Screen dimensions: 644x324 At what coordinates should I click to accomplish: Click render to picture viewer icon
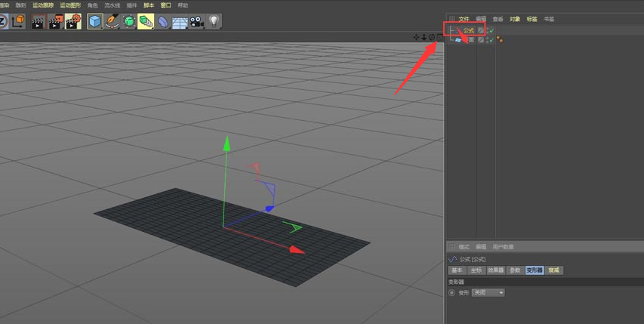click(x=56, y=21)
